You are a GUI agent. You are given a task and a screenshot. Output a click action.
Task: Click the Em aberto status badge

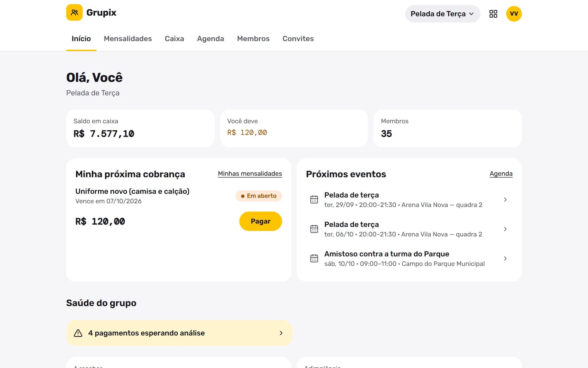(259, 196)
